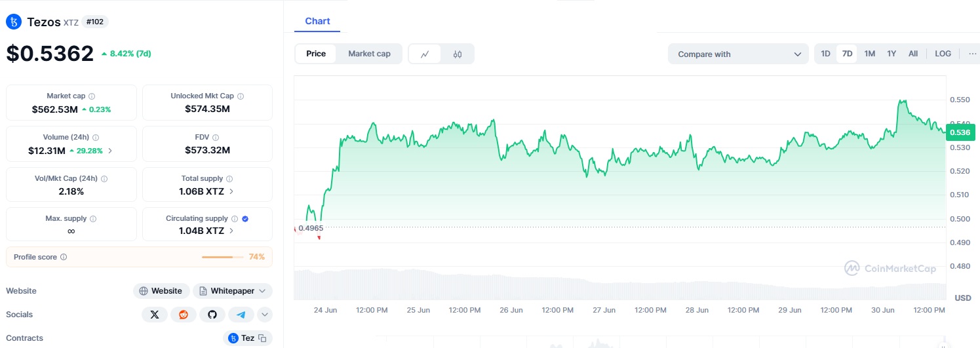Open the Compare with dropdown

click(738, 54)
